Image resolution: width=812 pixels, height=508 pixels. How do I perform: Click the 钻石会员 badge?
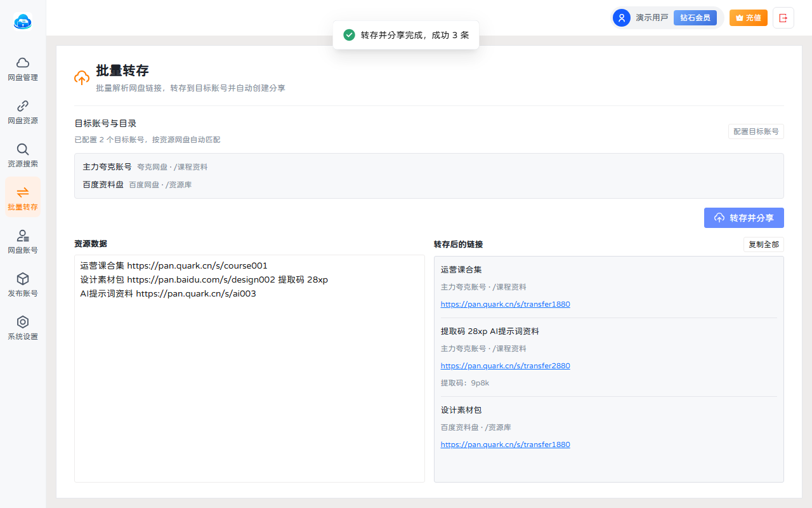(x=695, y=18)
